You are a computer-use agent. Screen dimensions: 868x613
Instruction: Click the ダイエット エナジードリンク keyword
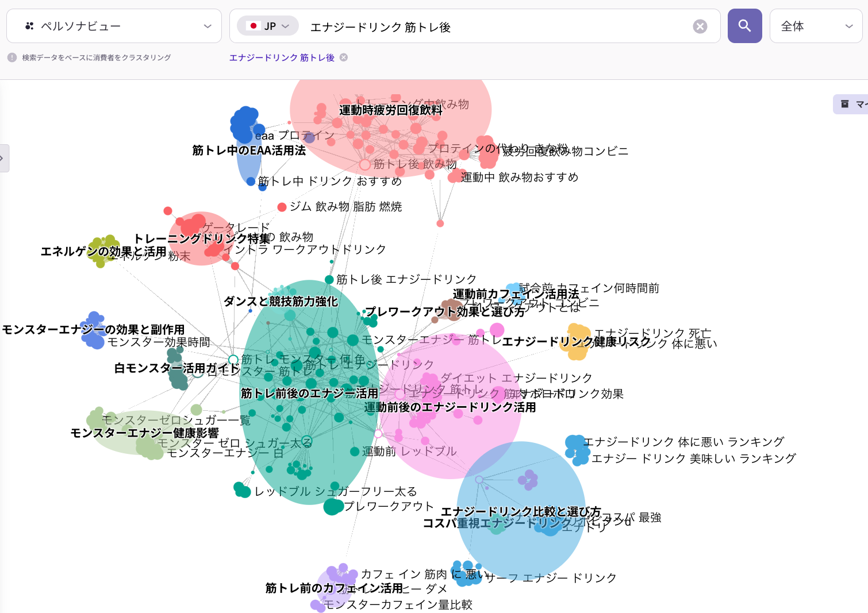(516, 378)
